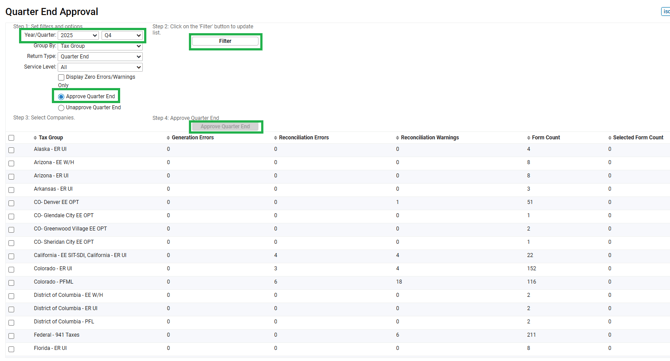670x361 pixels.
Task: Click Federal - 941 Taxes warnings value 6
Action: click(397, 335)
